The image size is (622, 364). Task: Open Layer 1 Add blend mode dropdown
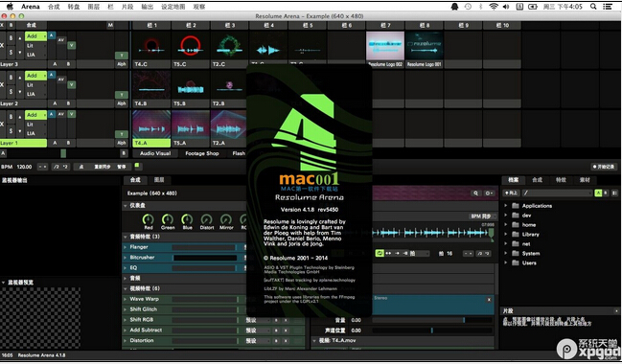(x=35, y=115)
